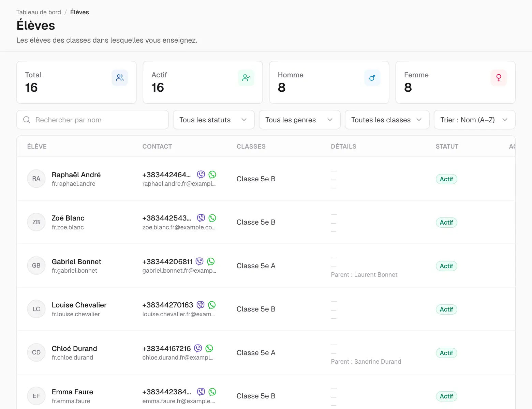Viewport: 532px width, 409px height.
Task: Click phone number +38344206811
Action: [167, 262]
